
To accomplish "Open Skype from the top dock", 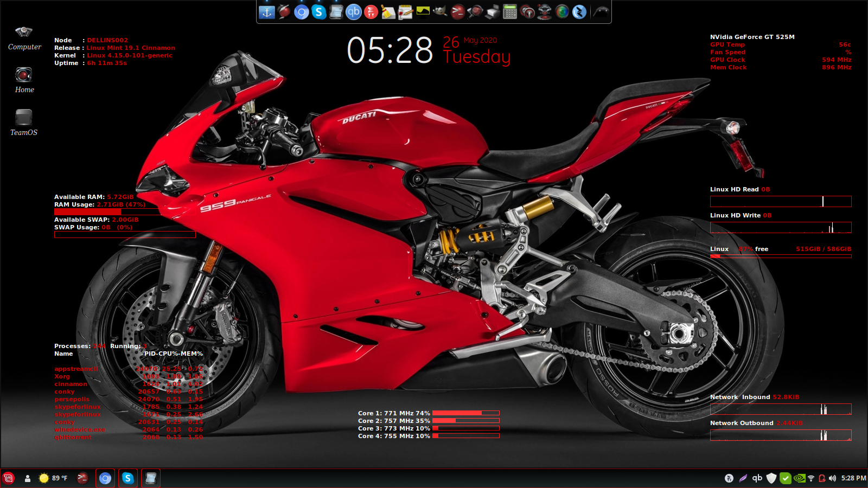I will (x=318, y=12).
